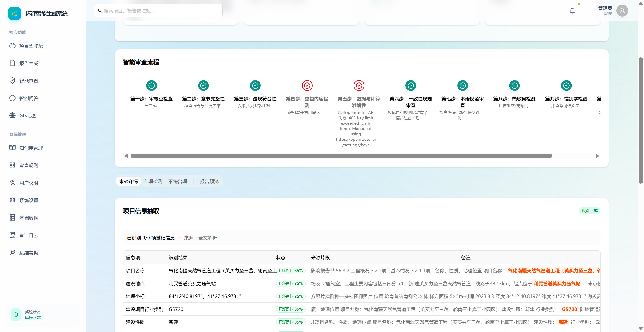Click the 第五步 failed red cross circle
Image resolution: width=644 pixels, height=332 pixels.
pyautogui.click(x=359, y=86)
